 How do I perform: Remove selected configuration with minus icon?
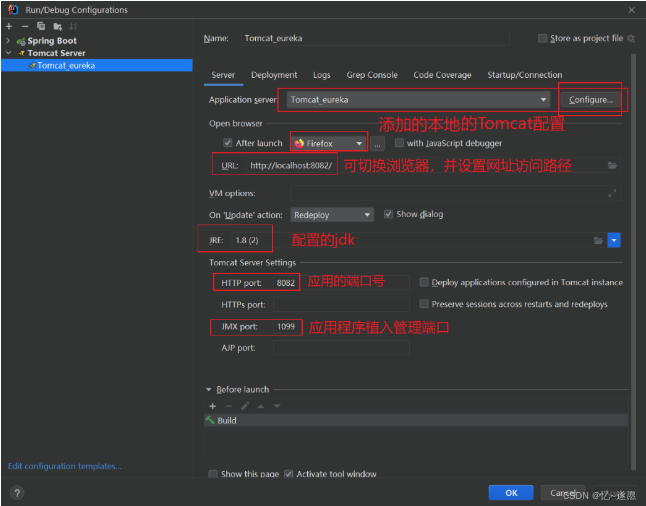25,26
